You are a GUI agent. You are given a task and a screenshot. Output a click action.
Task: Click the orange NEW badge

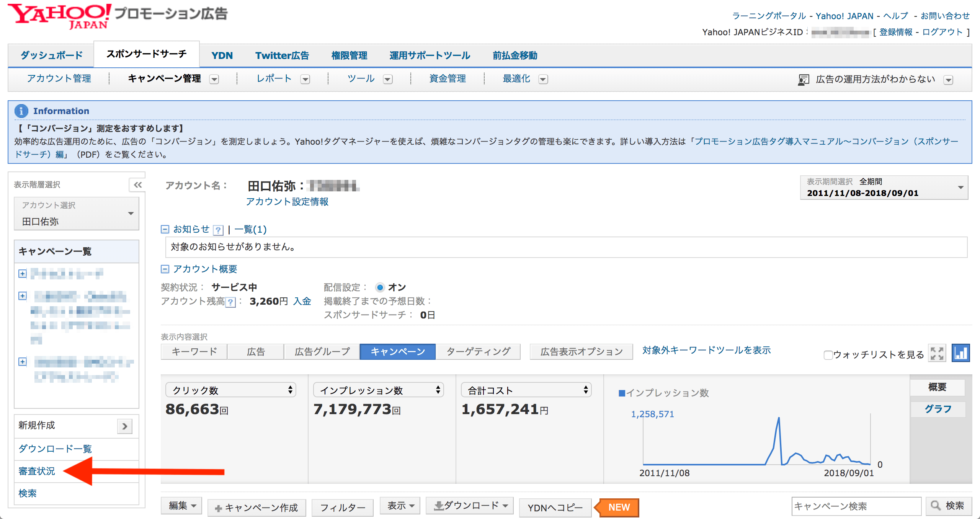tap(617, 507)
